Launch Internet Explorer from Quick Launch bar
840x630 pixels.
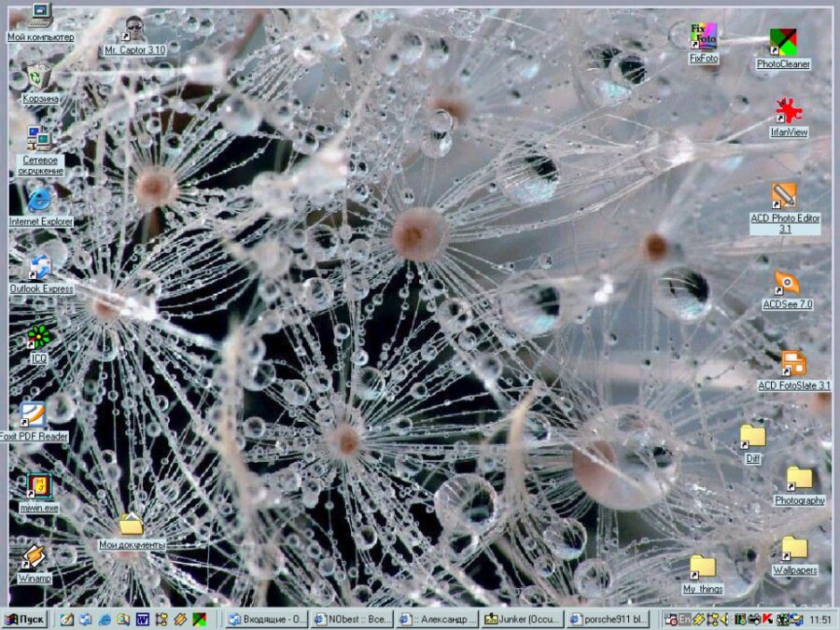pos(105,620)
